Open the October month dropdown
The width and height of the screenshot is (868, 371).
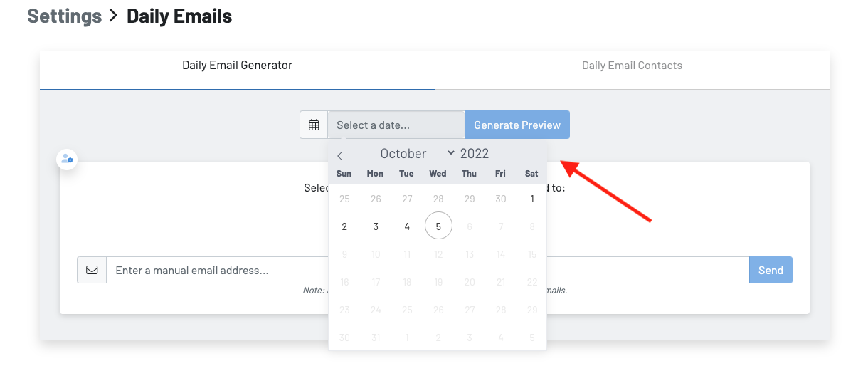coord(417,154)
